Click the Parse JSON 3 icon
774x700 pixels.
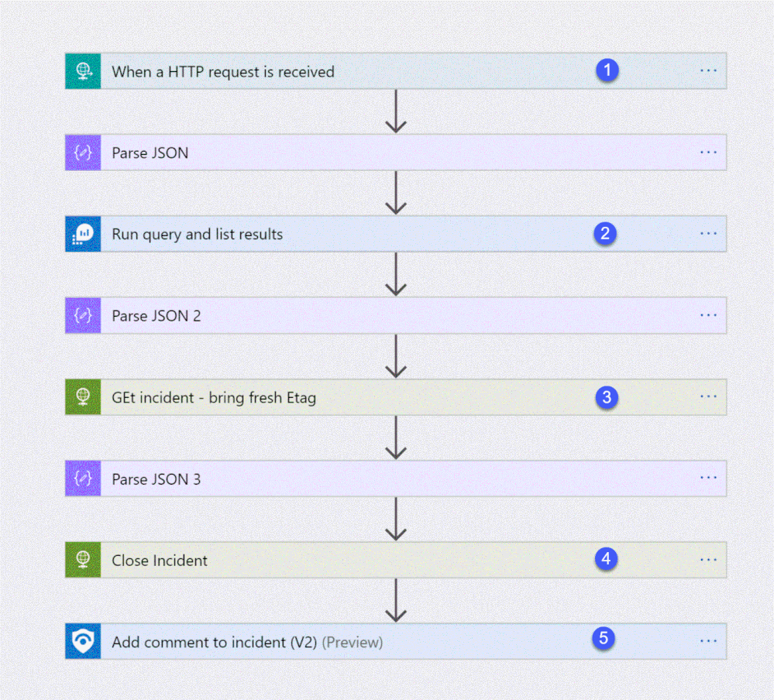[x=83, y=479]
